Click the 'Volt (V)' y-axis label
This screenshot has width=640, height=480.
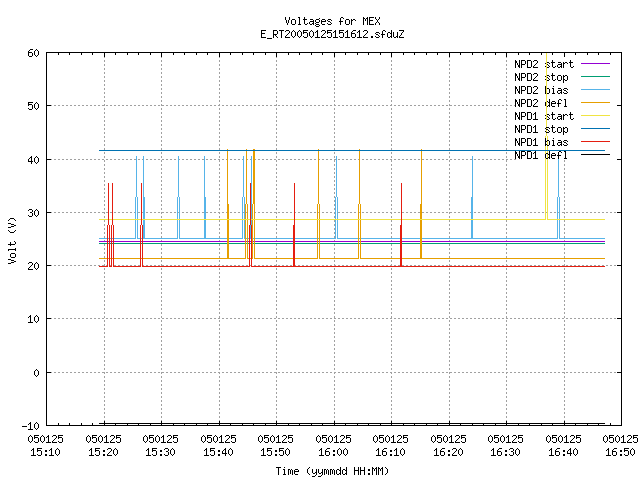(x=12, y=240)
